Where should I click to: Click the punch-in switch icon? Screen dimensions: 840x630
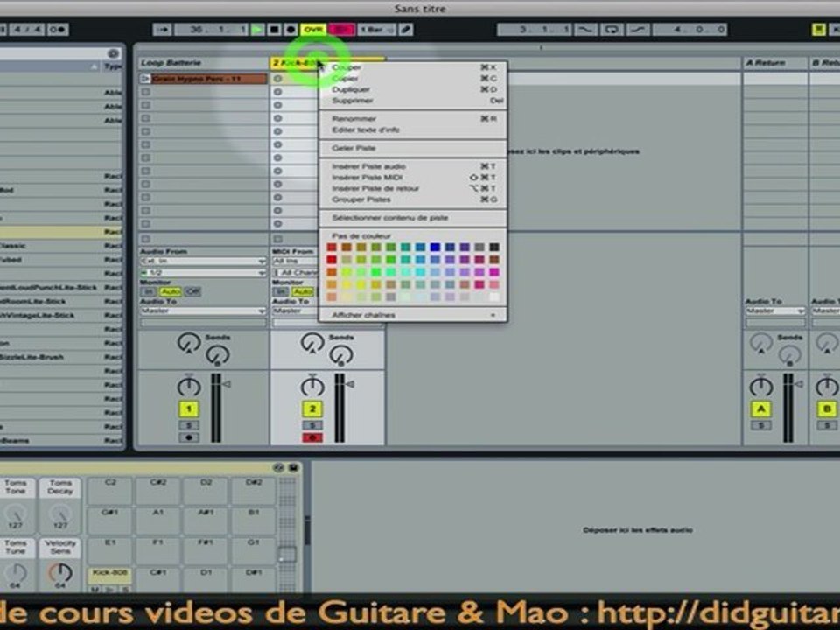(x=585, y=30)
